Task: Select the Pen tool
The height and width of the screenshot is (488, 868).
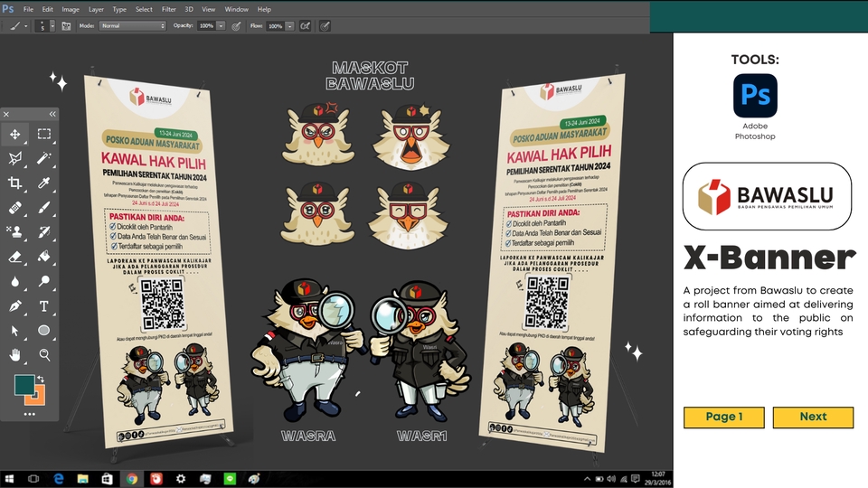Action: pyautogui.click(x=15, y=306)
